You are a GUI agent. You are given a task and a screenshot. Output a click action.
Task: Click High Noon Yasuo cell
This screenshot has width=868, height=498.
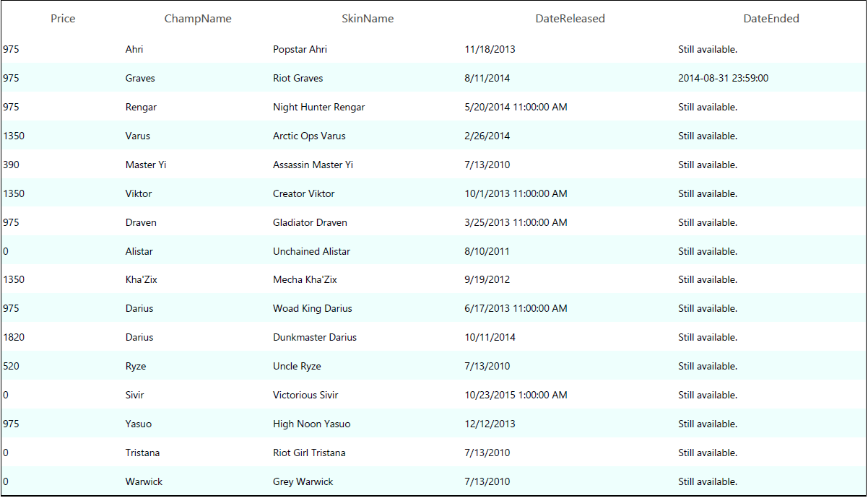pyautogui.click(x=311, y=424)
